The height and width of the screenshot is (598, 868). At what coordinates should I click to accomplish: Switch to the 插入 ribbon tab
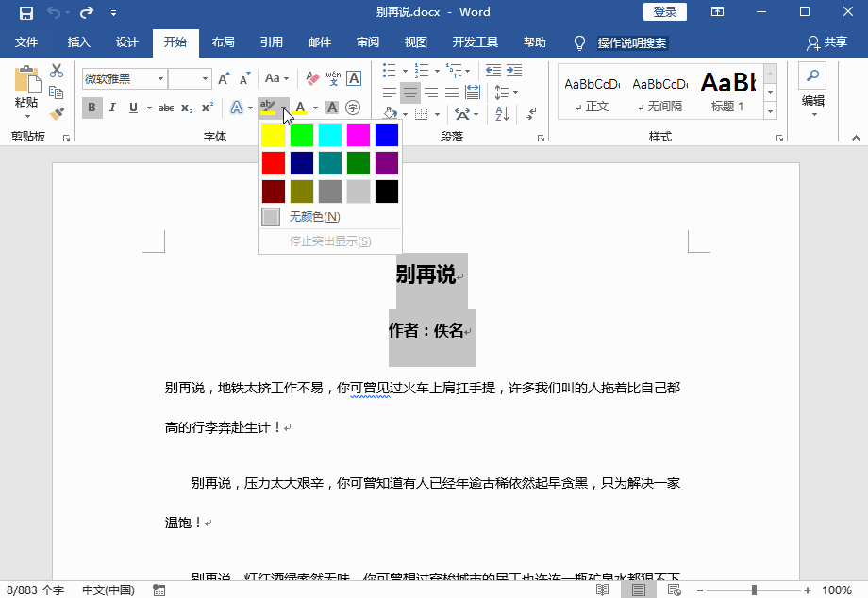click(x=79, y=42)
